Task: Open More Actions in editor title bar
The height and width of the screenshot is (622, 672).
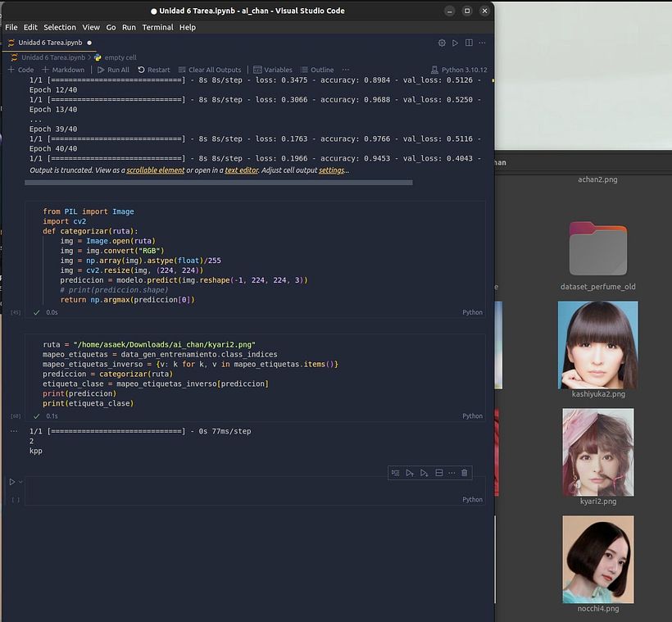Action: tap(482, 43)
